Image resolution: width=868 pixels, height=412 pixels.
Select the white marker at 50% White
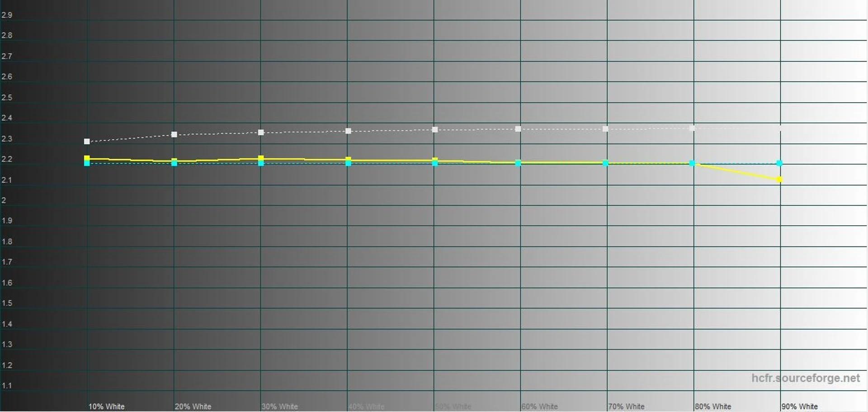435,130
